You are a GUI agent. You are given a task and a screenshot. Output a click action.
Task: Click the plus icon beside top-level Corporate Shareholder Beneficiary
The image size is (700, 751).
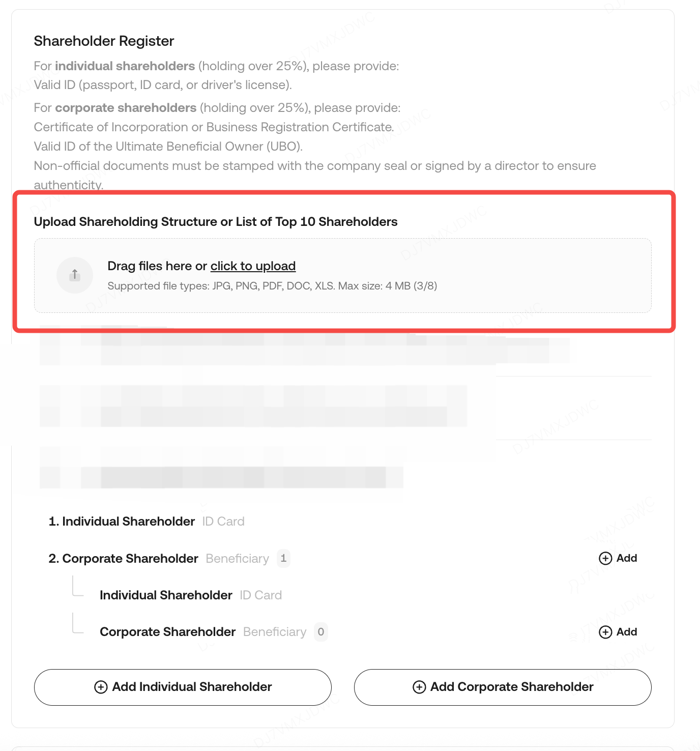605,558
